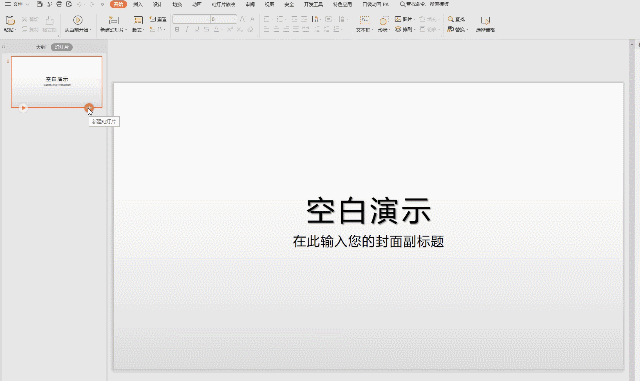Click the Paste clipboard icon
The width and height of the screenshot is (640, 381).
(10, 20)
